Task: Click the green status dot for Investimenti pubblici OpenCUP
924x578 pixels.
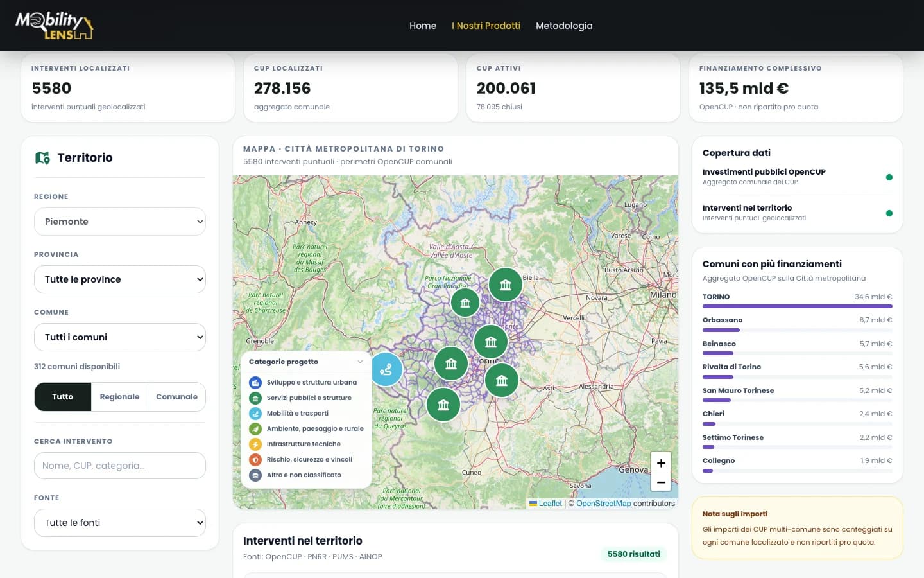Action: pyautogui.click(x=889, y=177)
